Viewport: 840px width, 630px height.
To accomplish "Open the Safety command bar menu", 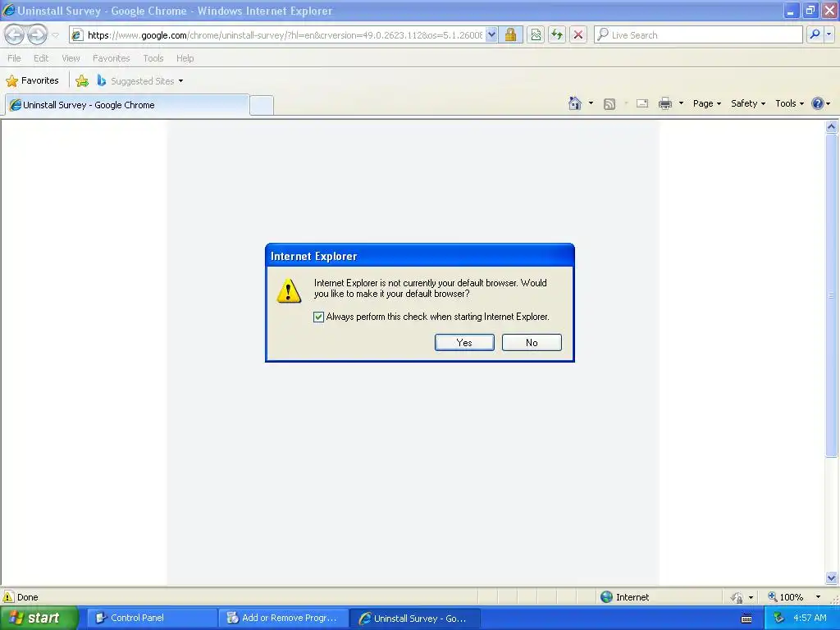I will pyautogui.click(x=748, y=103).
